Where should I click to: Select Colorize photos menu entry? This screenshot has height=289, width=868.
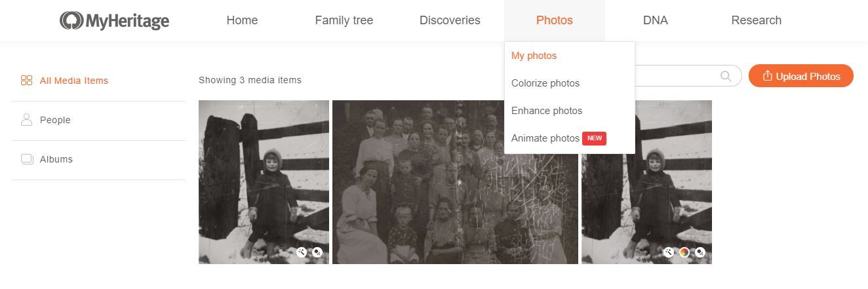pyautogui.click(x=545, y=83)
